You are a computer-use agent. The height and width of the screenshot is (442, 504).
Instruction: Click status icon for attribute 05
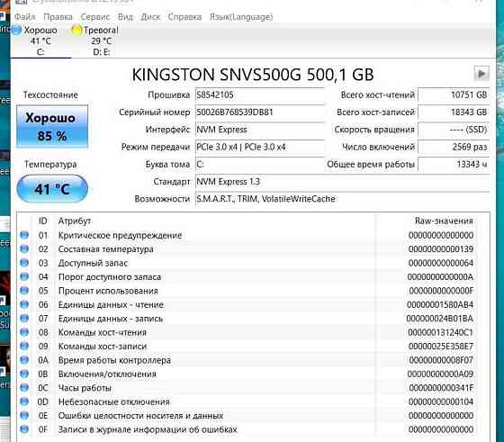click(24, 290)
